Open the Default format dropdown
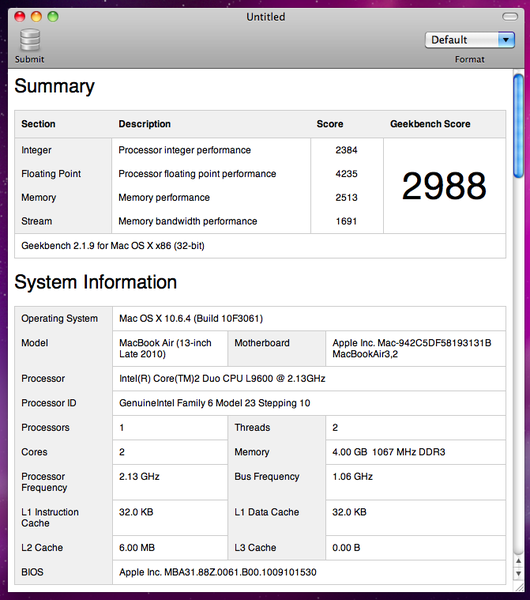 tap(470, 40)
